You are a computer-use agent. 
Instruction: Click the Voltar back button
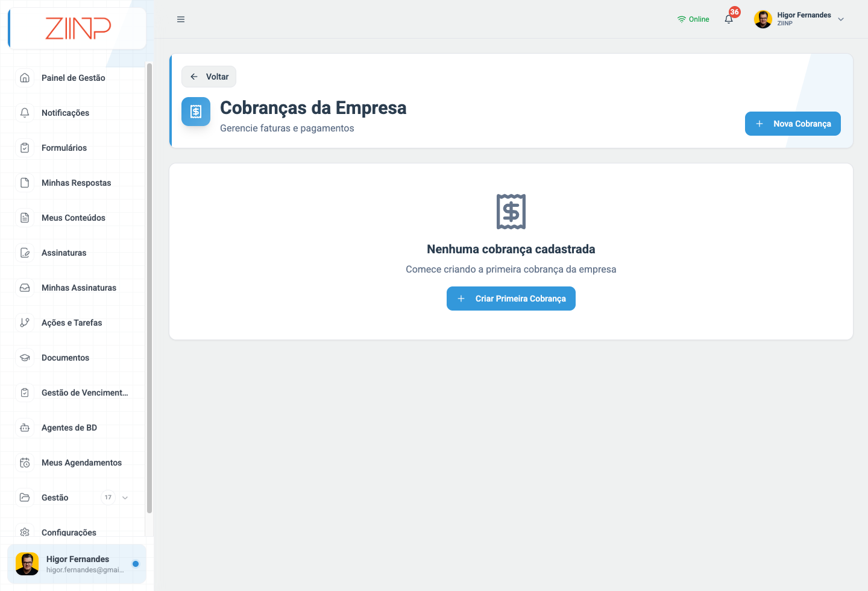click(209, 77)
